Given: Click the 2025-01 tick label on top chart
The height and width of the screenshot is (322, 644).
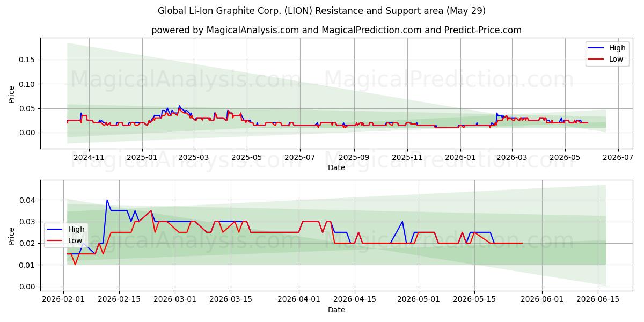Looking at the screenshot, I should coord(142,158).
